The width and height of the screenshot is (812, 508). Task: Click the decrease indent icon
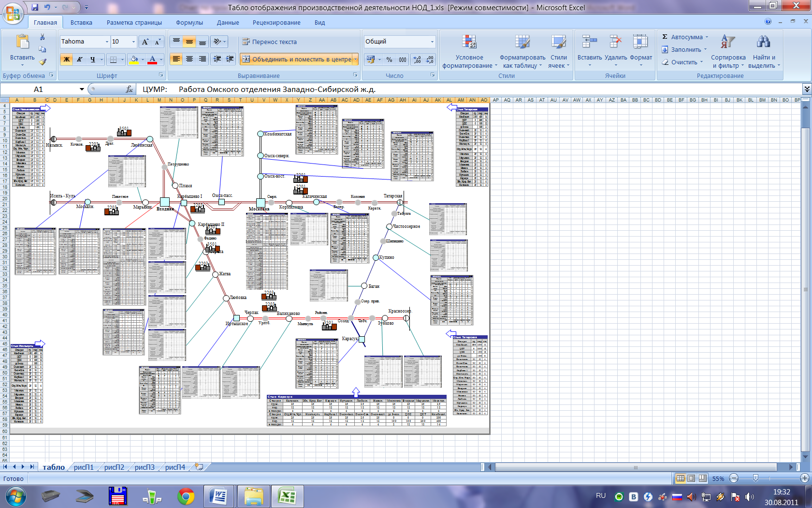pos(217,59)
